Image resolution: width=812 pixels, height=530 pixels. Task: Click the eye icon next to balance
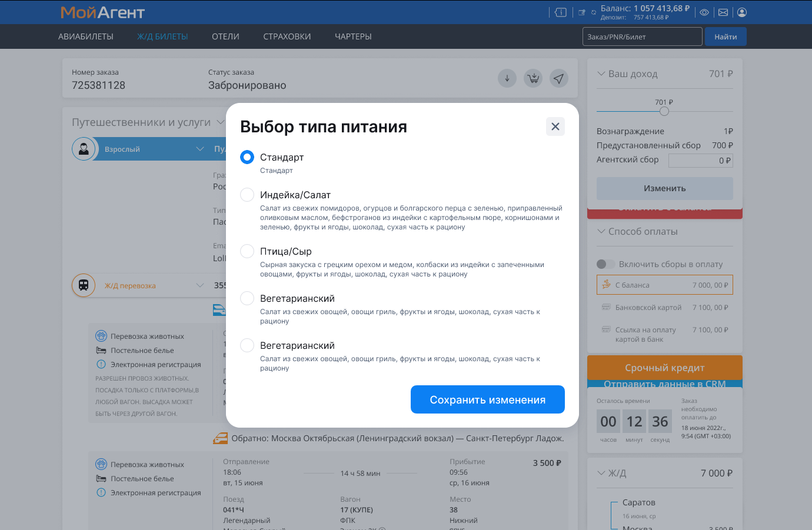(x=704, y=12)
